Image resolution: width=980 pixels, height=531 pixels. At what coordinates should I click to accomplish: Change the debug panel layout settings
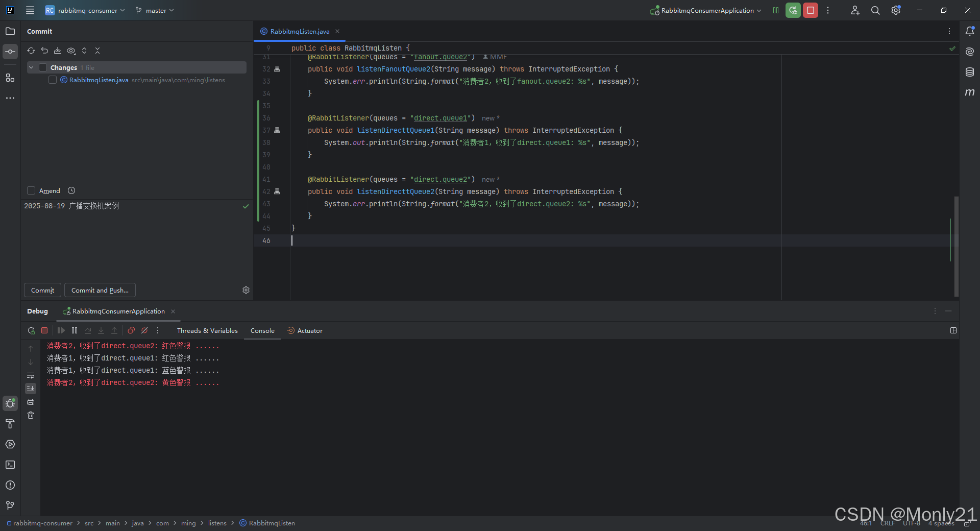(953, 330)
